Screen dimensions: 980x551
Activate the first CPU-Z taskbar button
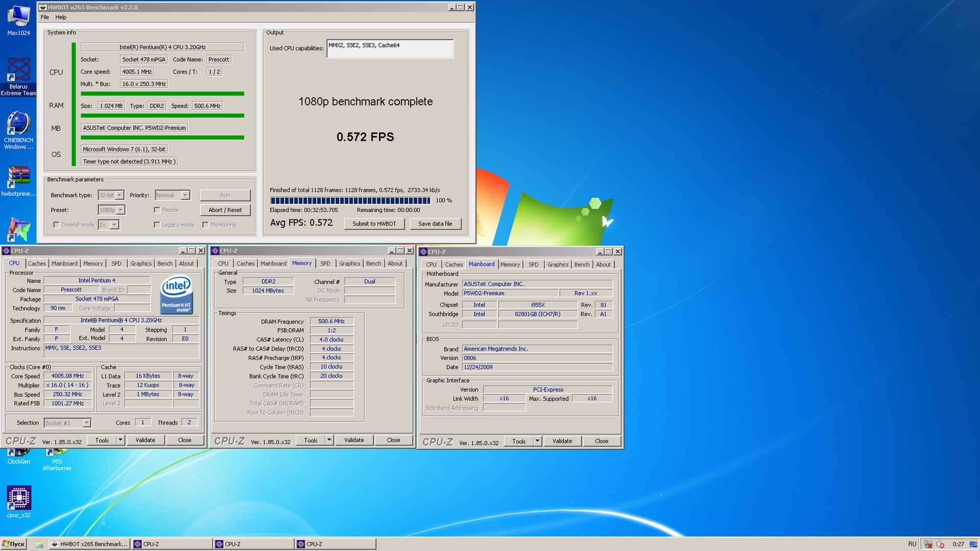[x=172, y=544]
